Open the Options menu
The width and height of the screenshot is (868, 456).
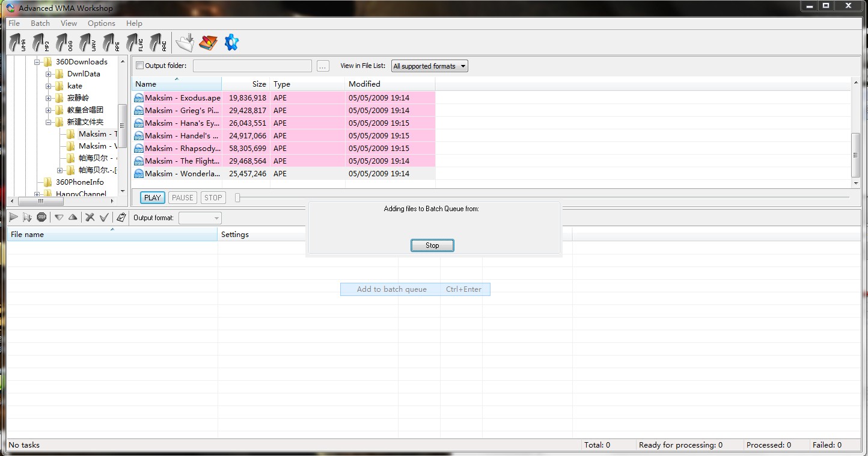point(102,23)
